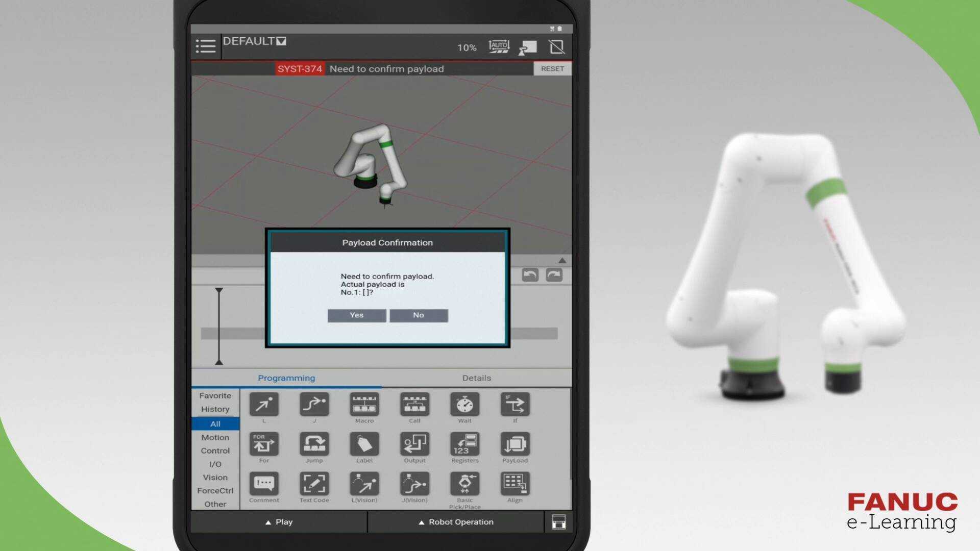Screen dimensions: 980x551
Task: Pick the Align instruction icon
Action: tap(515, 484)
